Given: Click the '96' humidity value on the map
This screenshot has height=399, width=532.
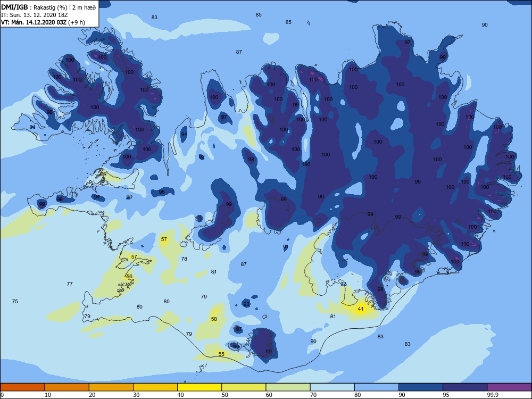Looking at the screenshot, I should pos(237,347).
